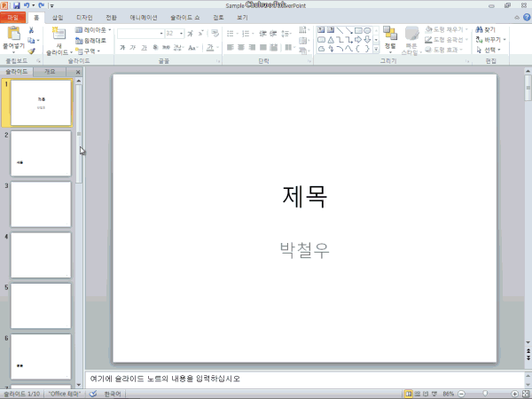The image size is (532, 399).
Task: Save the presentation from the quick access toolbar
Action: point(16,5)
